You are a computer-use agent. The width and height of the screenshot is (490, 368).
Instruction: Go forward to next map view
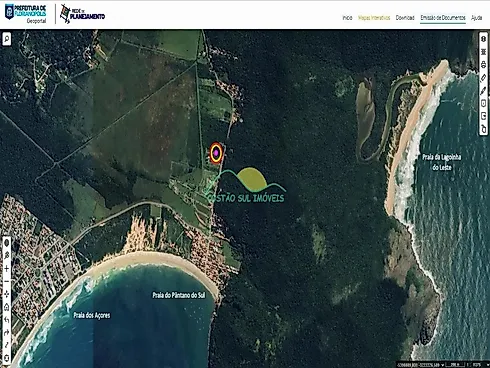coord(6,332)
